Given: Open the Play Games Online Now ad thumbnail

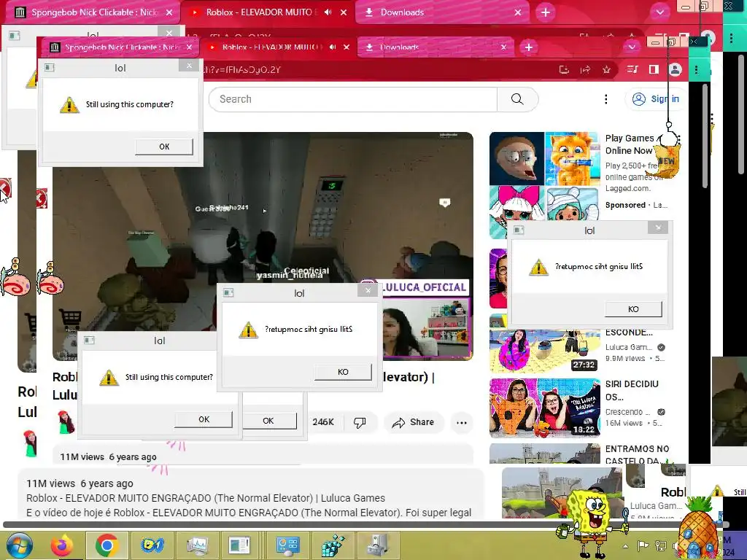Looking at the screenshot, I should (544, 186).
